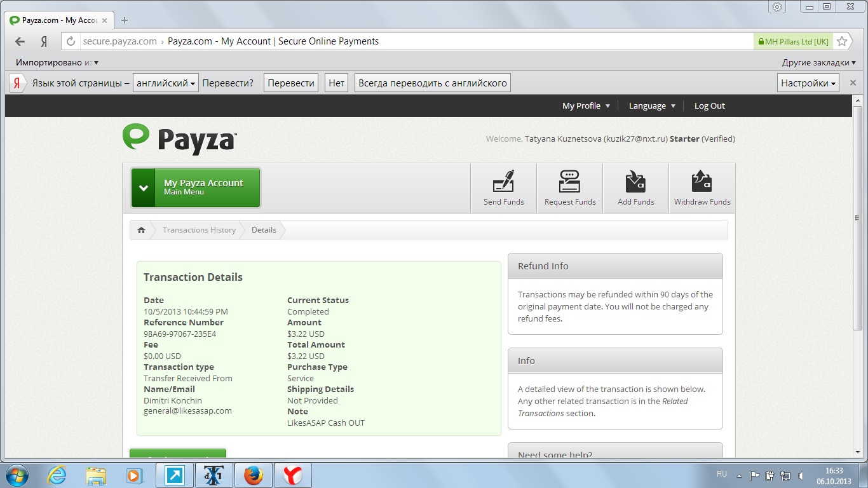Click Всегда переводить с английского button
868x488 pixels.
tap(433, 83)
